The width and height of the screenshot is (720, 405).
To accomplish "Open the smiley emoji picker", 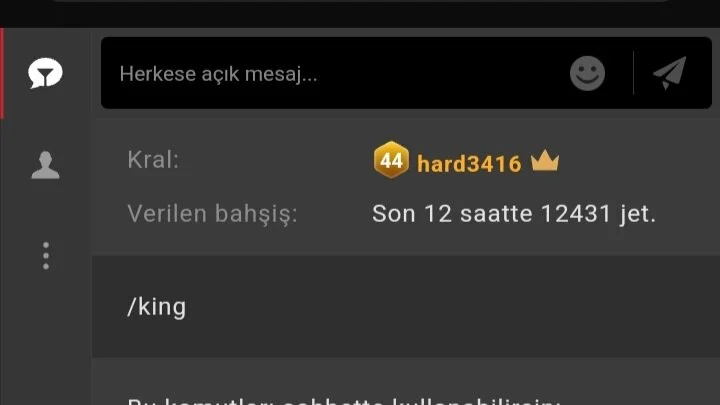I will point(587,73).
